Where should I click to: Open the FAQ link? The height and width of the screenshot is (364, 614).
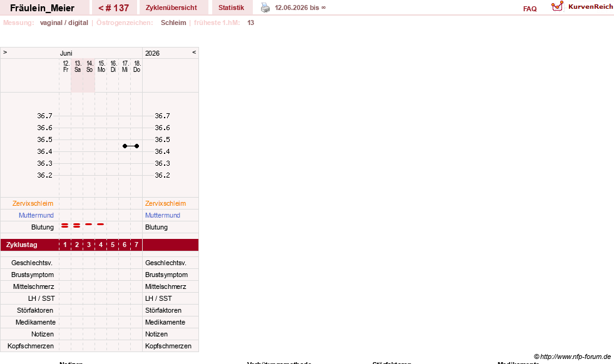(530, 9)
